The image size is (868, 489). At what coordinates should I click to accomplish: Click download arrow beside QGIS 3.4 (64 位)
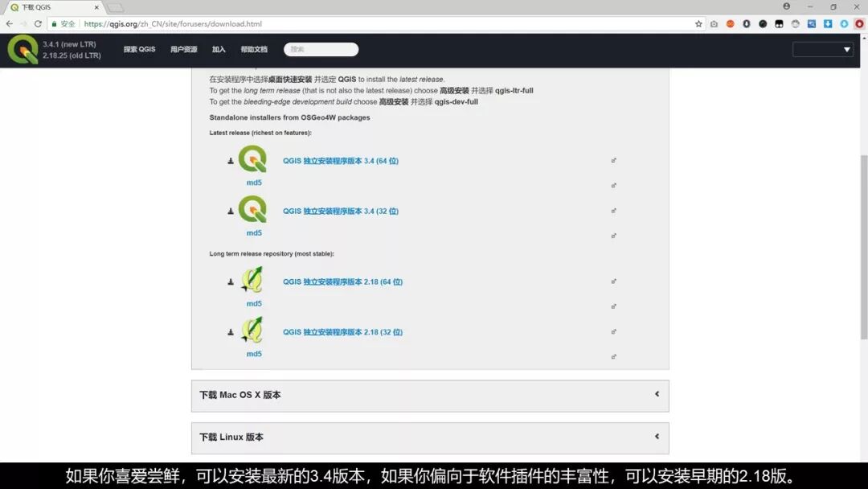(231, 161)
